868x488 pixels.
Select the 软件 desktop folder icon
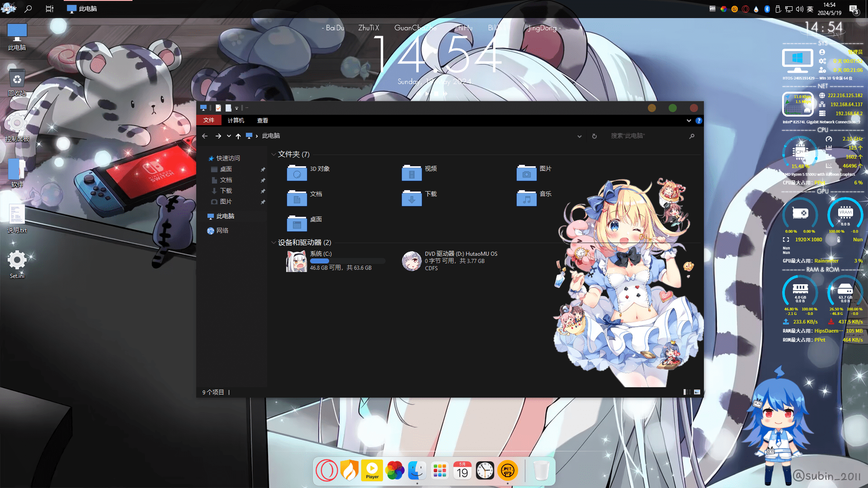click(17, 174)
